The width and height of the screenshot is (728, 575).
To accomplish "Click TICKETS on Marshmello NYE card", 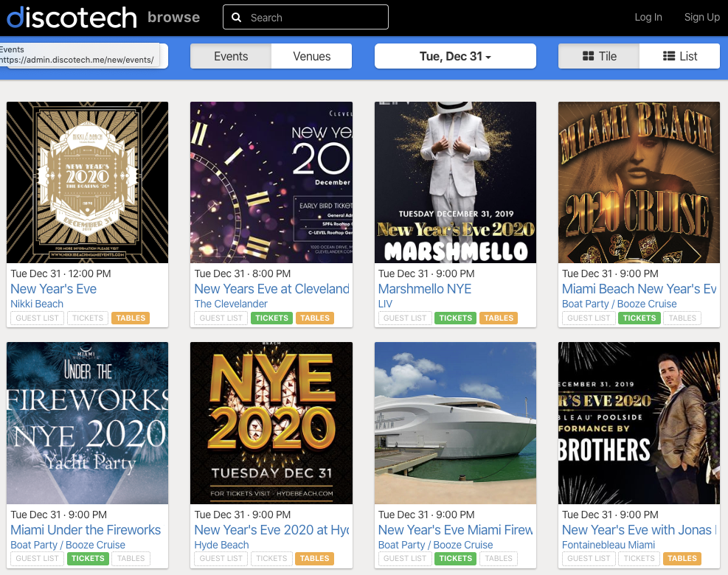I will click(x=456, y=318).
